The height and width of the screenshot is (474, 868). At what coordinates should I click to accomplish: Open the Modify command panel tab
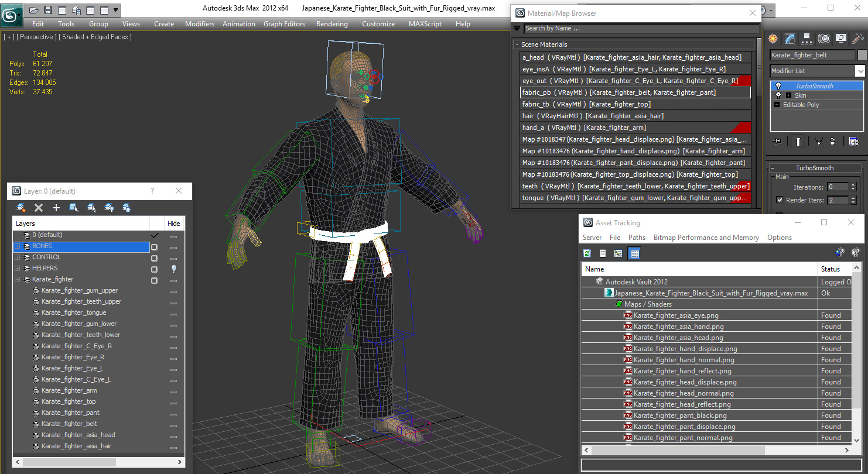click(790, 39)
